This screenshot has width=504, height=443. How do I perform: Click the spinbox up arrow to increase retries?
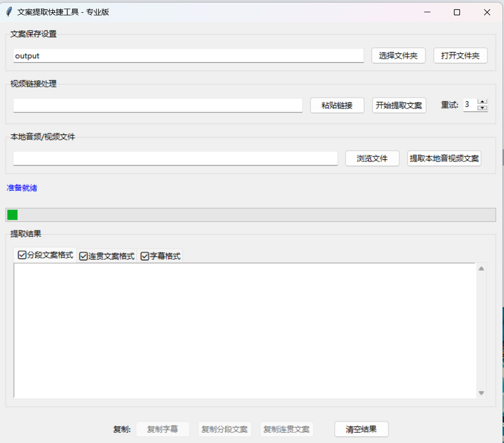click(483, 101)
